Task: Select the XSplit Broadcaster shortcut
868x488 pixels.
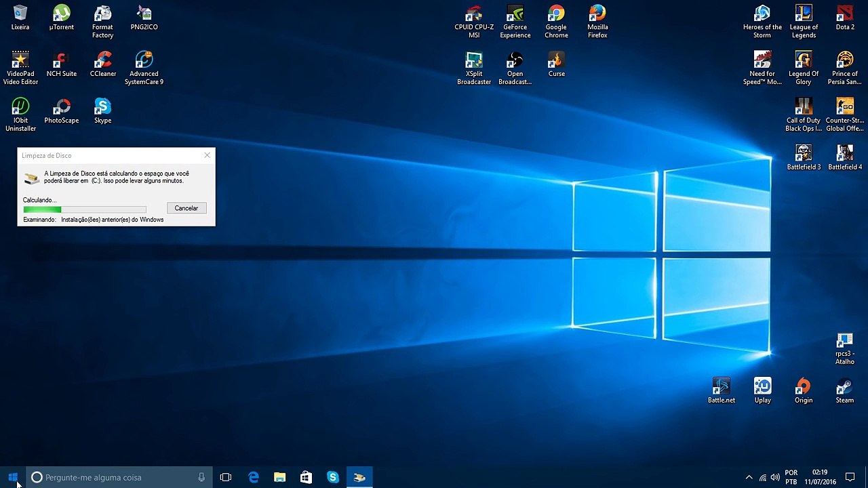Action: click(474, 68)
